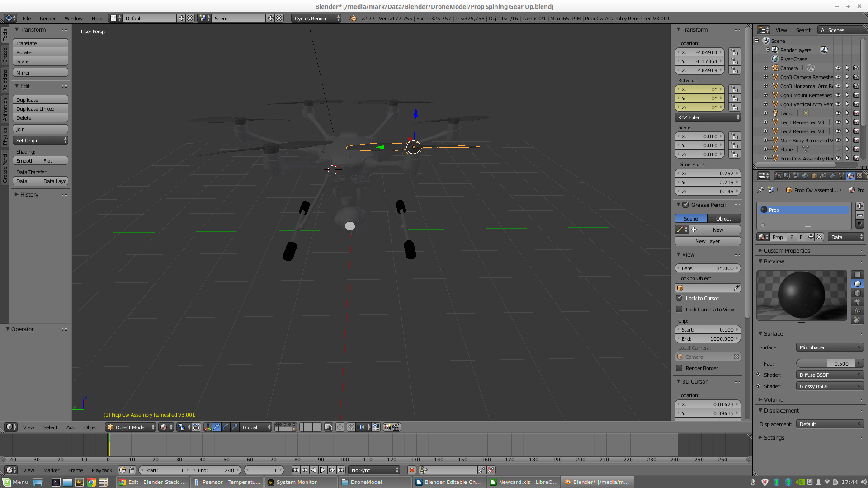Enable Lock Camera to View

[679, 309]
